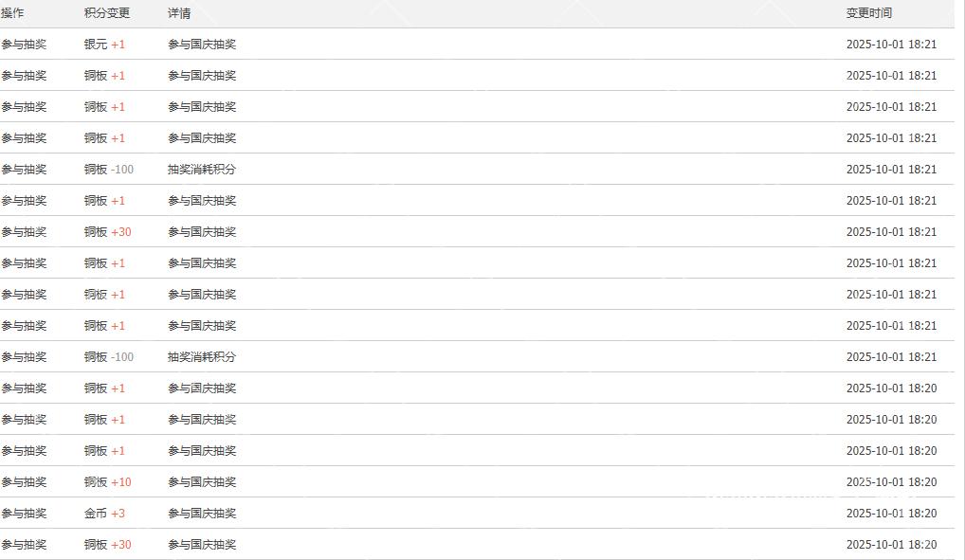
Task: Click the timestamp of the bottom 铜板 +30 row
Action: click(x=891, y=545)
